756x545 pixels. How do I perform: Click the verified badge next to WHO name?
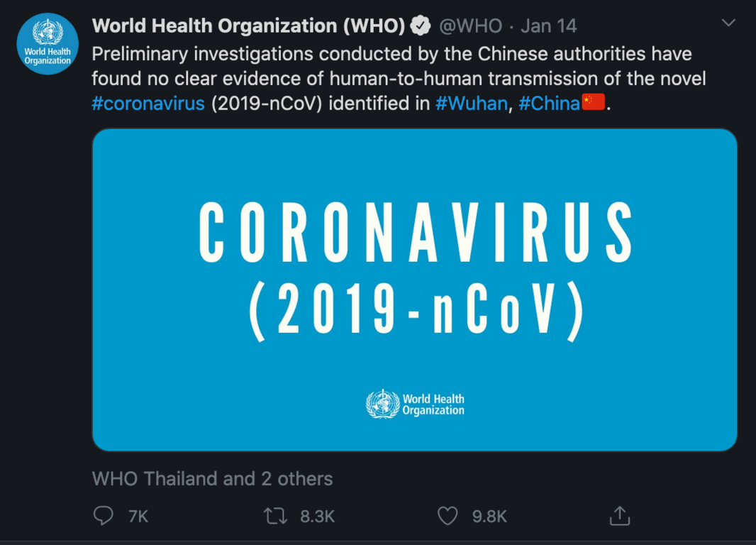tap(421, 26)
